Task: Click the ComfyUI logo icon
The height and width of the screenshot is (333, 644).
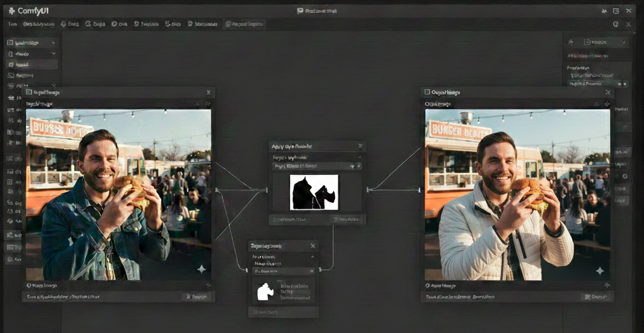Action: [11, 10]
